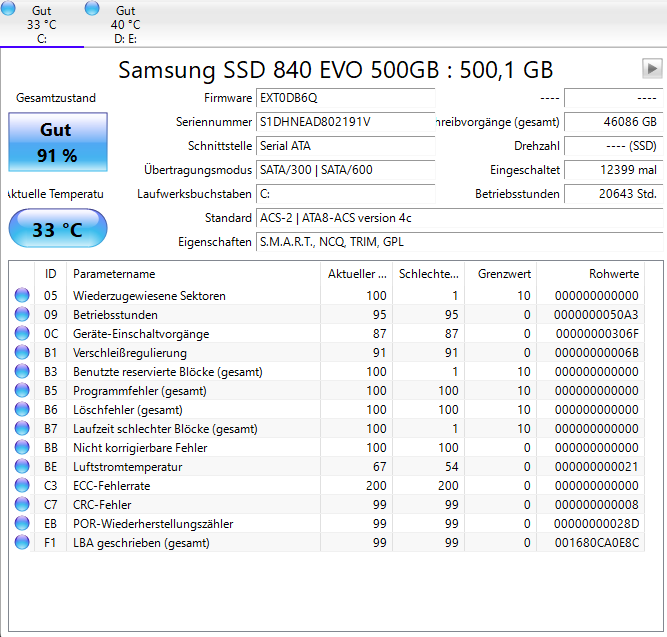Image resolution: width=667 pixels, height=637 pixels.
Task: Select the Programmfehler (gesamt) row
Action: pos(327,391)
